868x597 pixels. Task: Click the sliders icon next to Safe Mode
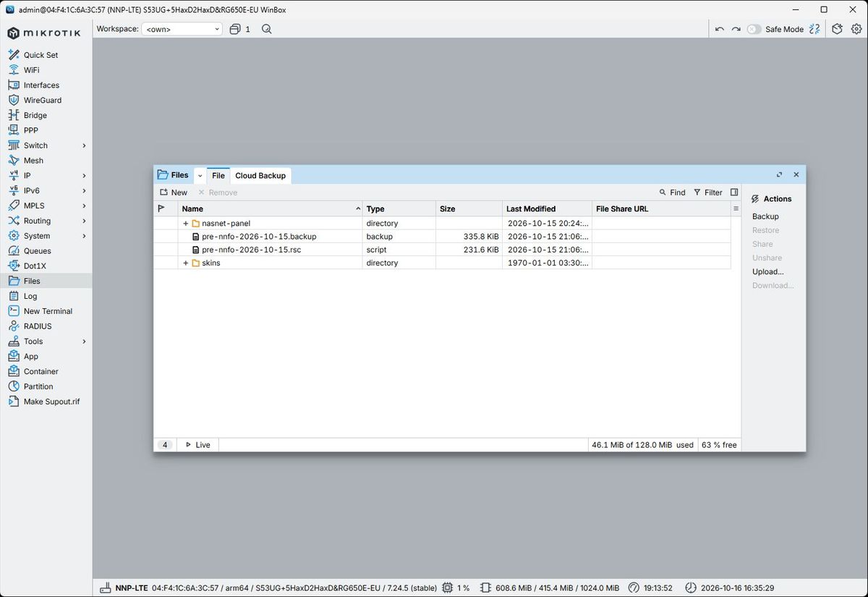815,29
